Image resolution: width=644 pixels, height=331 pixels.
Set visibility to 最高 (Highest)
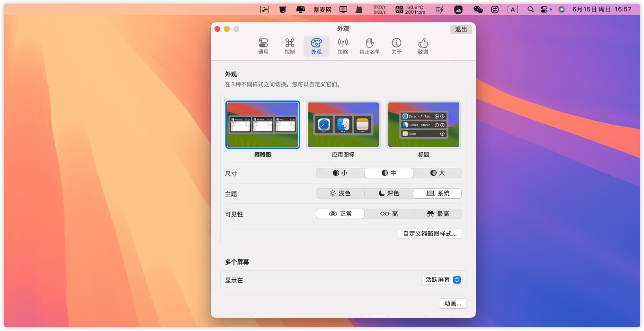point(437,214)
